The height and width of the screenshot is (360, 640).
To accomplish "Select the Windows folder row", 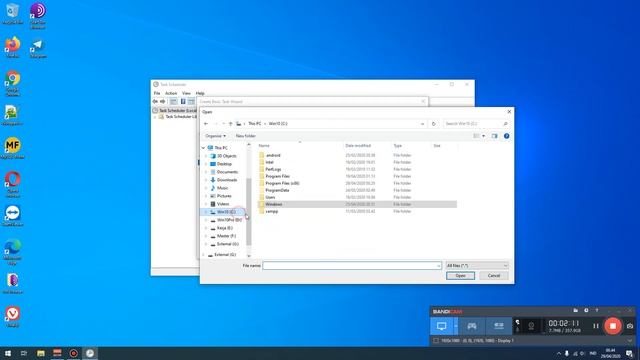I will 357,204.
